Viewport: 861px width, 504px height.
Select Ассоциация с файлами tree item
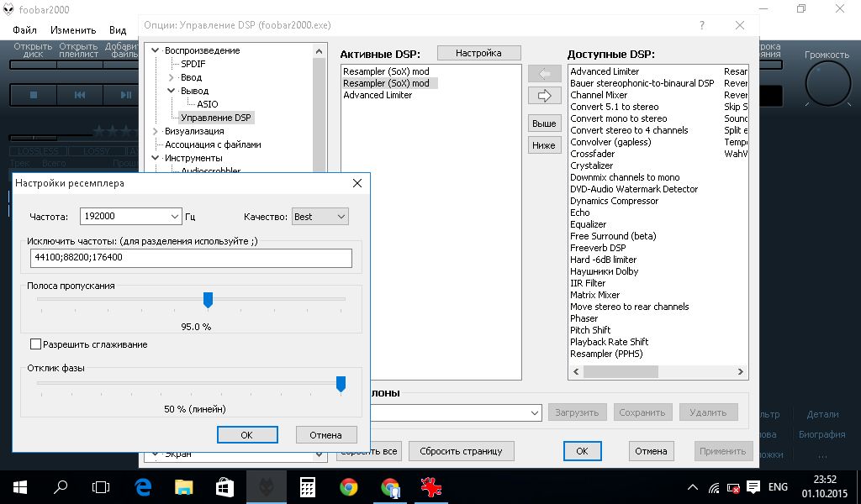coord(213,144)
